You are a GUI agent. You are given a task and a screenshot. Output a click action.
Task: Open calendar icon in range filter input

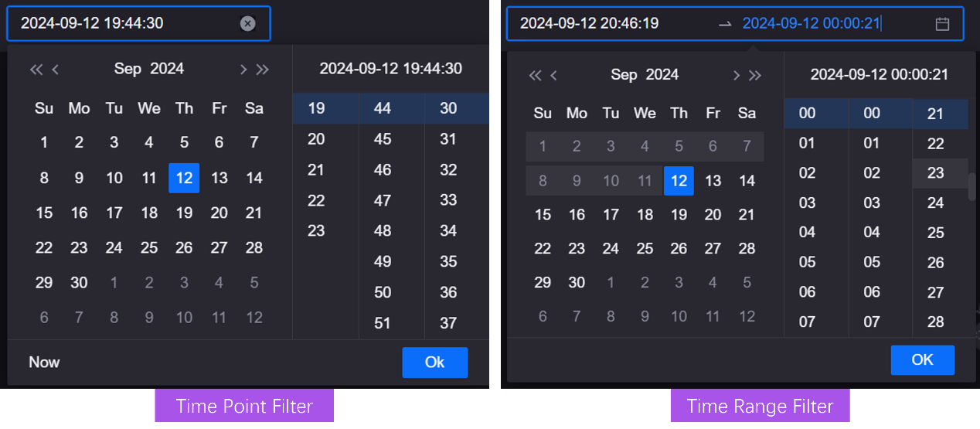[942, 24]
